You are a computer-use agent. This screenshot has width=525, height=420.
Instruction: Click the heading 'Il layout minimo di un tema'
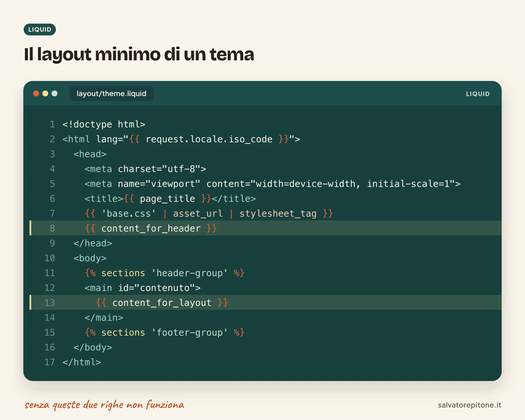[x=139, y=54]
